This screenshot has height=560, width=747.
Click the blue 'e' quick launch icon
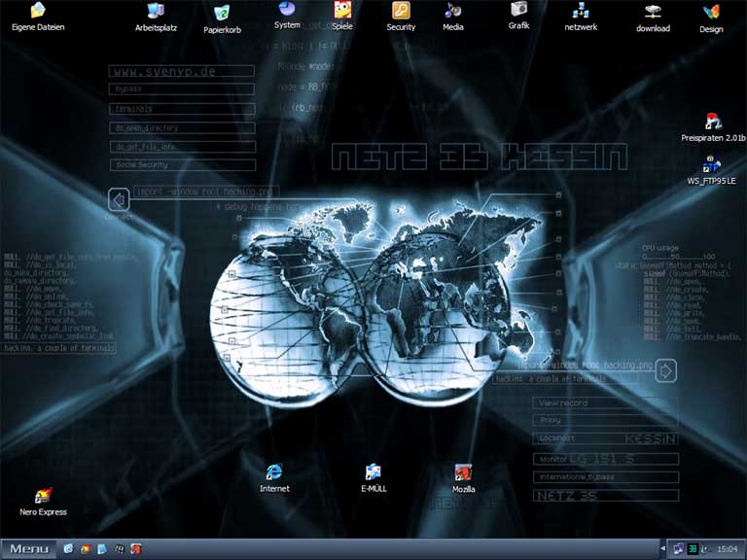pyautogui.click(x=68, y=549)
